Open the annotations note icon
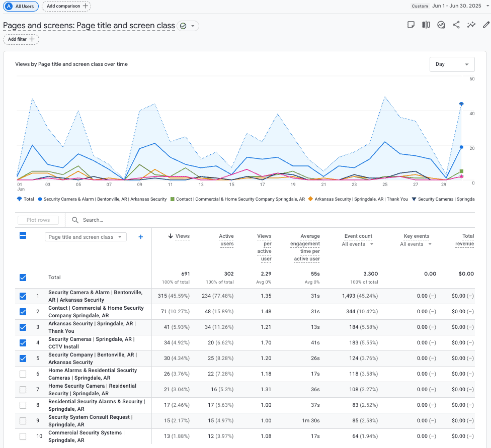 click(x=411, y=25)
